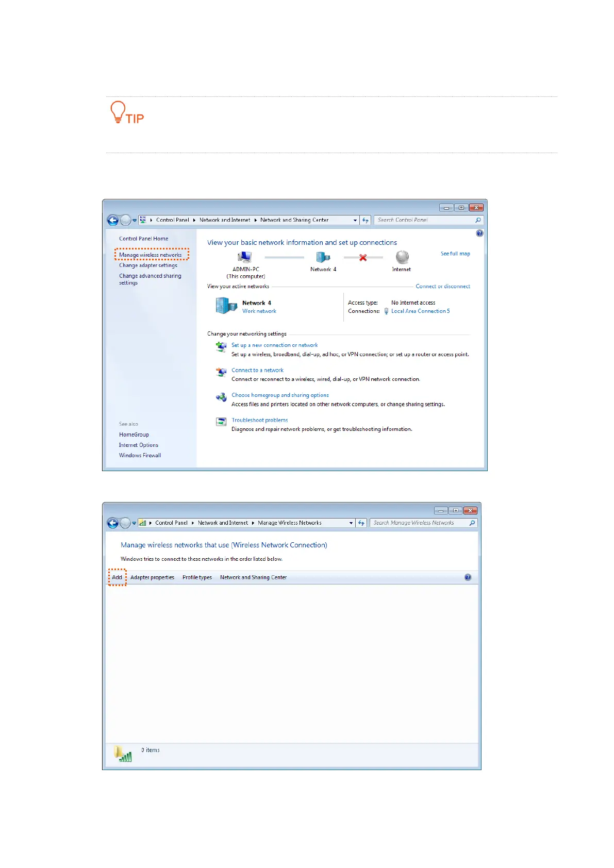Click Network and Internet breadcrumb in the upper window
Image resolution: width=614 pixels, height=868 pixels.
click(225, 220)
